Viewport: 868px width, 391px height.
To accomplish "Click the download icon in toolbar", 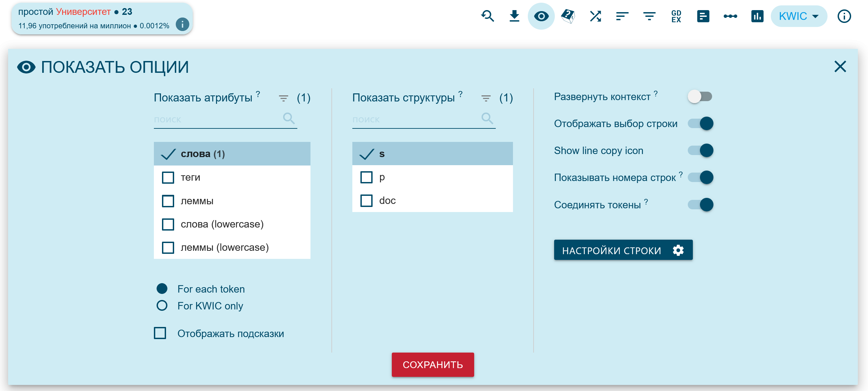I will [x=514, y=16].
